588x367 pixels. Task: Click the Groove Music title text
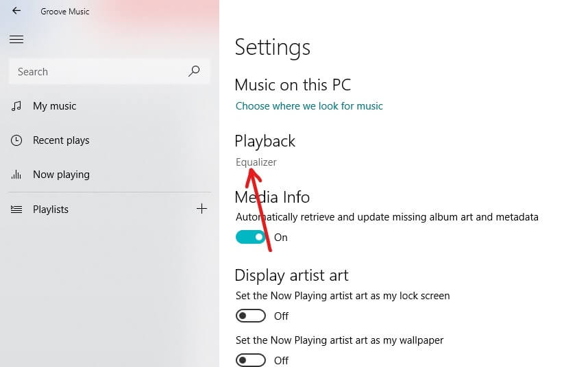pos(65,11)
